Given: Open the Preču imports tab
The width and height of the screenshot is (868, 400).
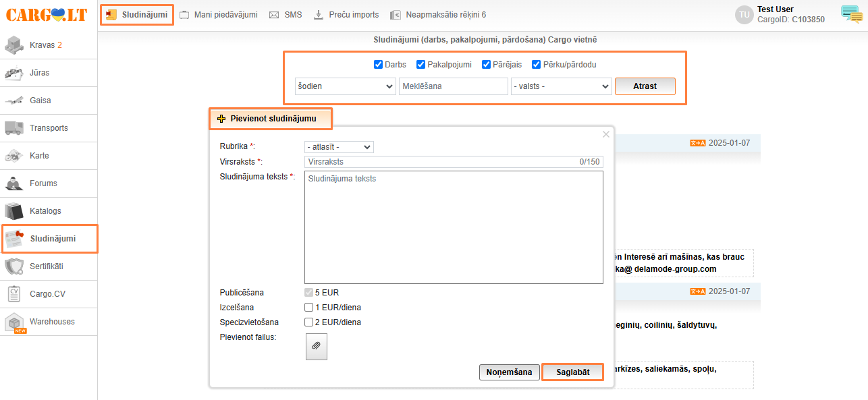Looking at the screenshot, I should click(x=346, y=15).
